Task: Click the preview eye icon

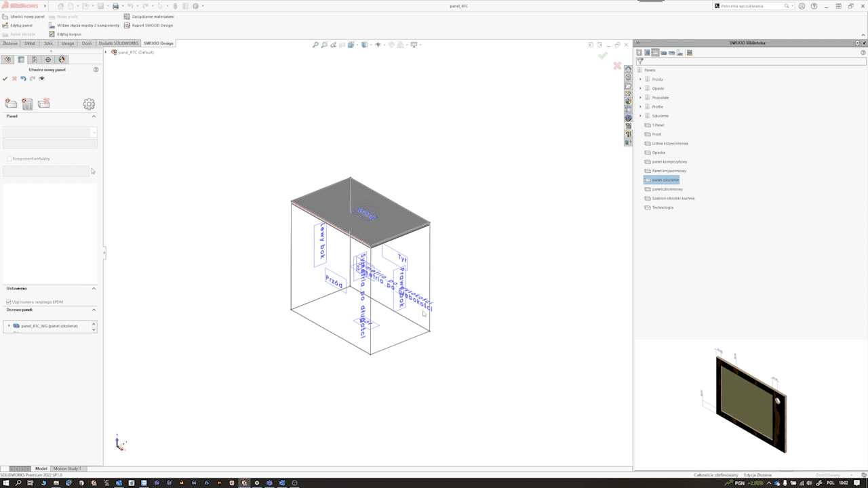Action: pyautogui.click(x=41, y=79)
